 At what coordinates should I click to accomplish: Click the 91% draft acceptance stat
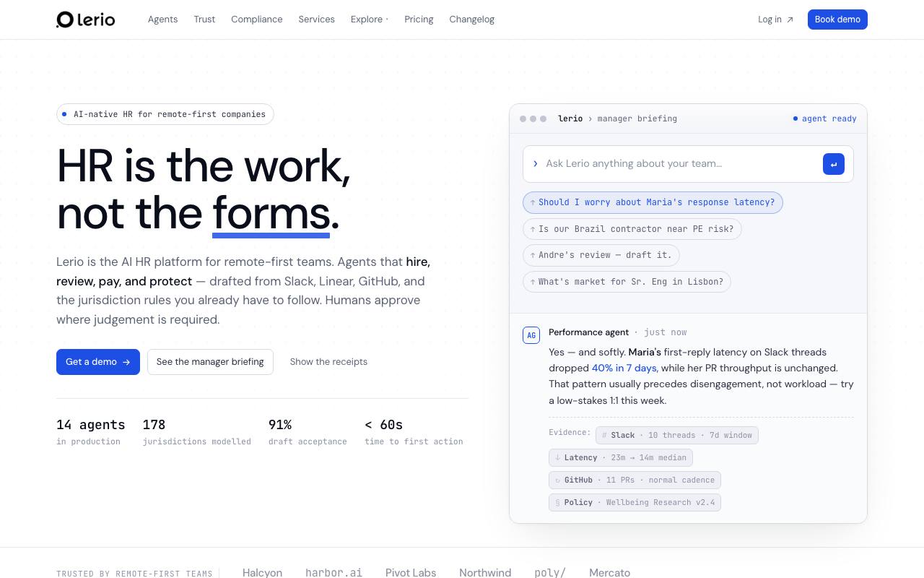[308, 432]
